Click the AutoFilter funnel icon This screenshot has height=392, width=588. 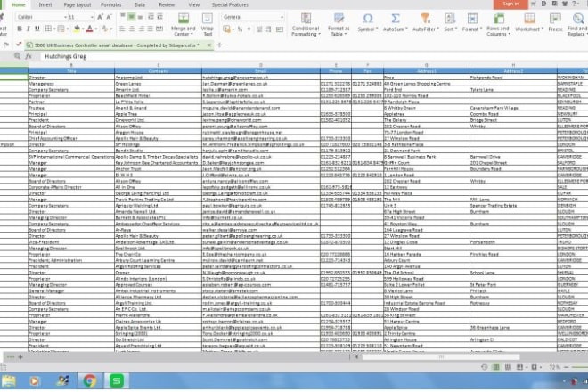425,19
